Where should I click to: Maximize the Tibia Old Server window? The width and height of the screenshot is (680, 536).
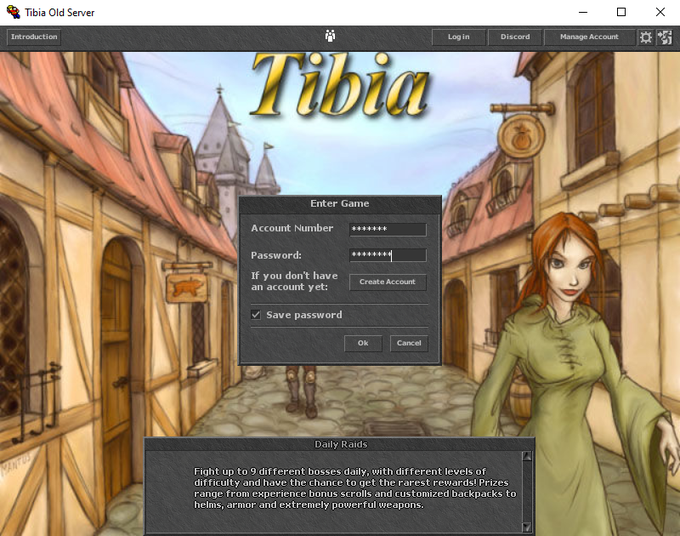pos(621,12)
